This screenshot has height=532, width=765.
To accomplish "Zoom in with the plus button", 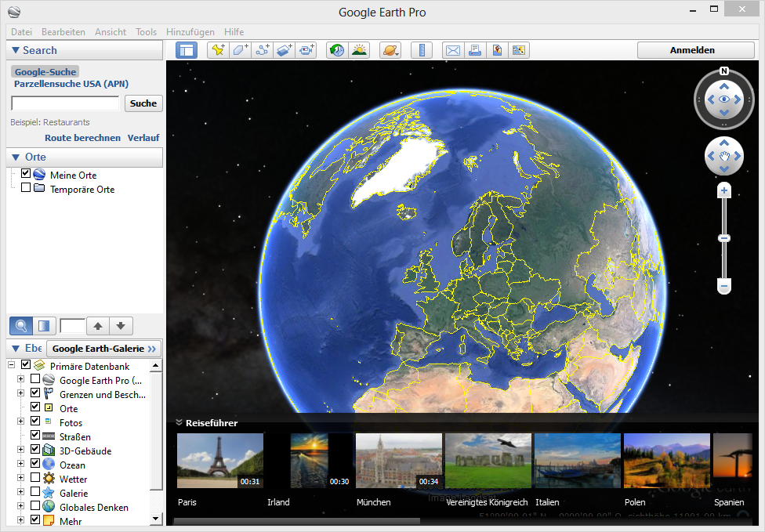I will 724,190.
